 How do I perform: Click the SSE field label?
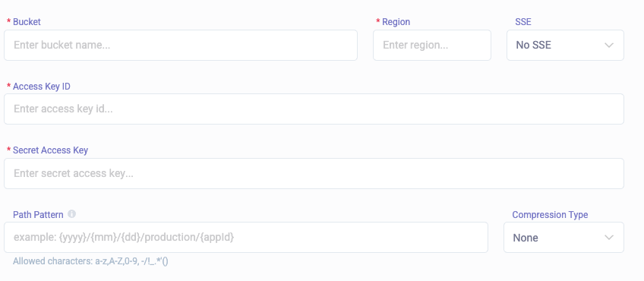pyautogui.click(x=523, y=22)
